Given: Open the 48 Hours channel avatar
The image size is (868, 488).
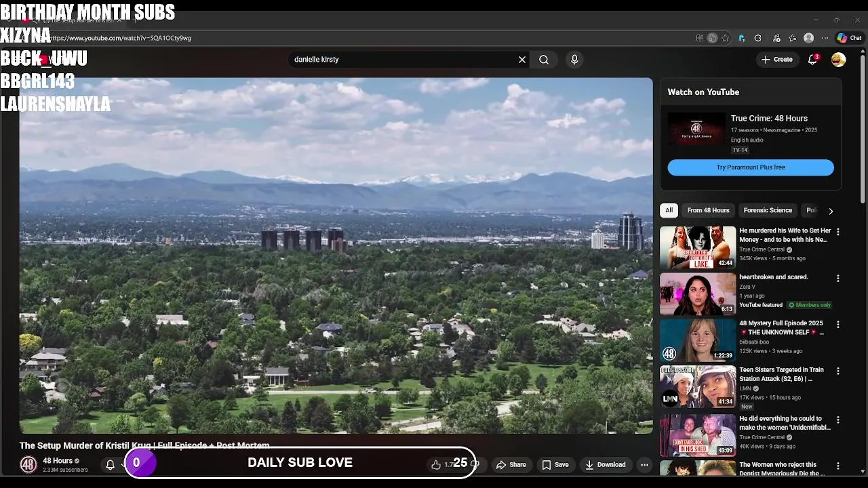Looking at the screenshot, I should pyautogui.click(x=28, y=465).
